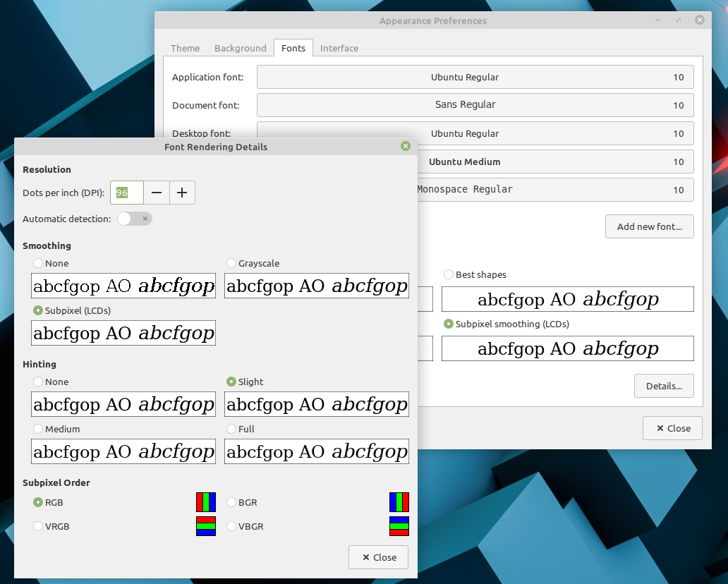
Task: Click the Medium hinting sample preview
Action: coord(123,451)
